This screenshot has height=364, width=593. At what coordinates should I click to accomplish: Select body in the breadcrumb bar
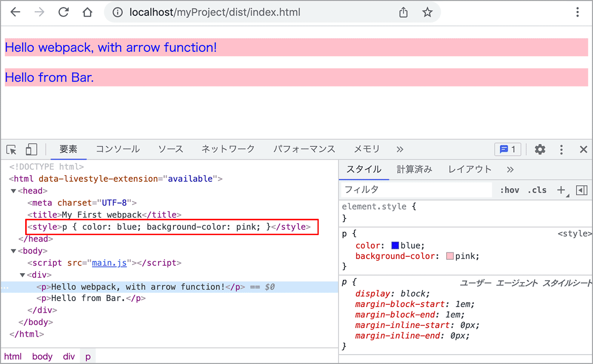(42, 356)
